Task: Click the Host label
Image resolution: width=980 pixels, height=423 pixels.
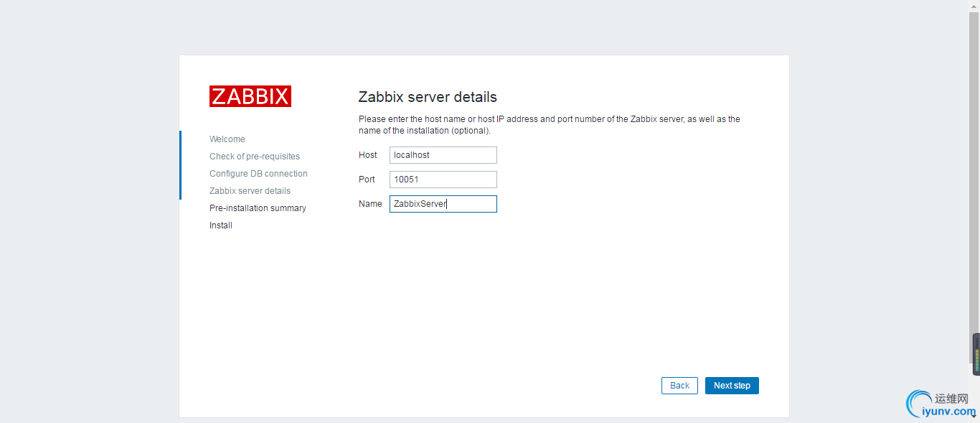Action: [x=368, y=155]
